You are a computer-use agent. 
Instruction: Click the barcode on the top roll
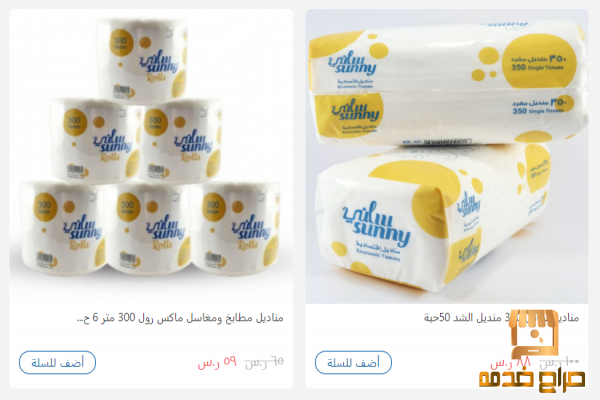tap(122, 91)
